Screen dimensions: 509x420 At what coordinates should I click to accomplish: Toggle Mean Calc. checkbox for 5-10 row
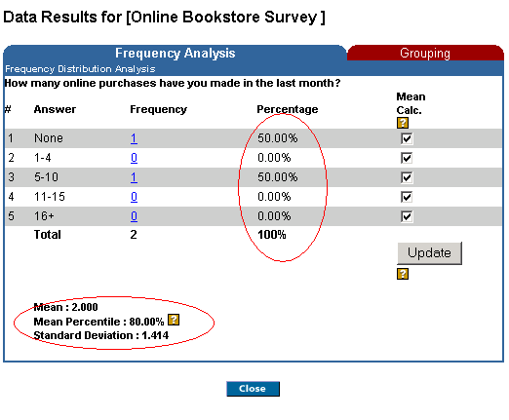pos(407,177)
